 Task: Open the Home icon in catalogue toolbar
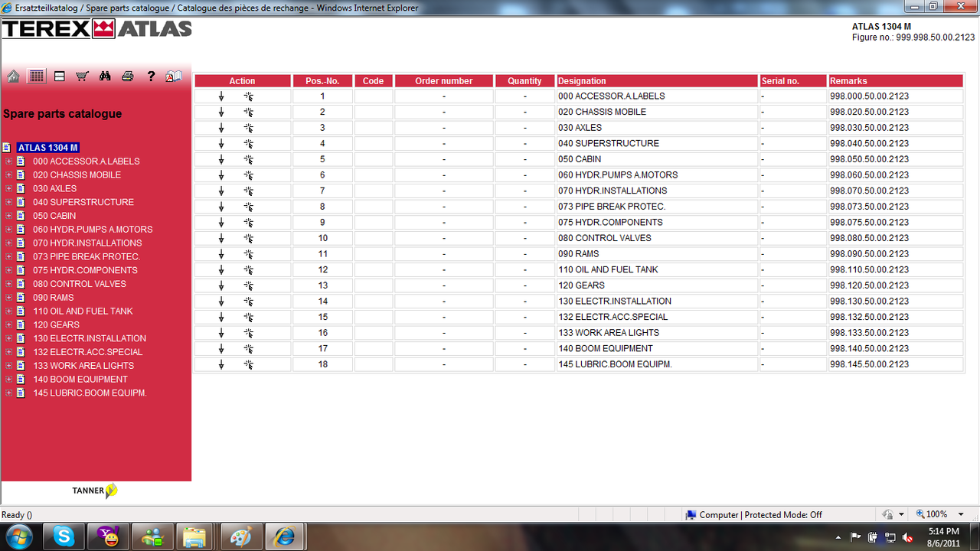pyautogui.click(x=13, y=76)
